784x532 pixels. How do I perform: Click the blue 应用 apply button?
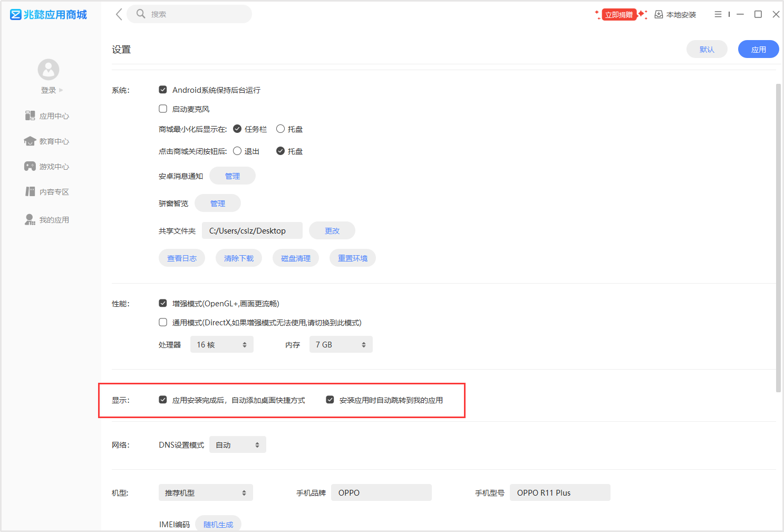(x=758, y=50)
